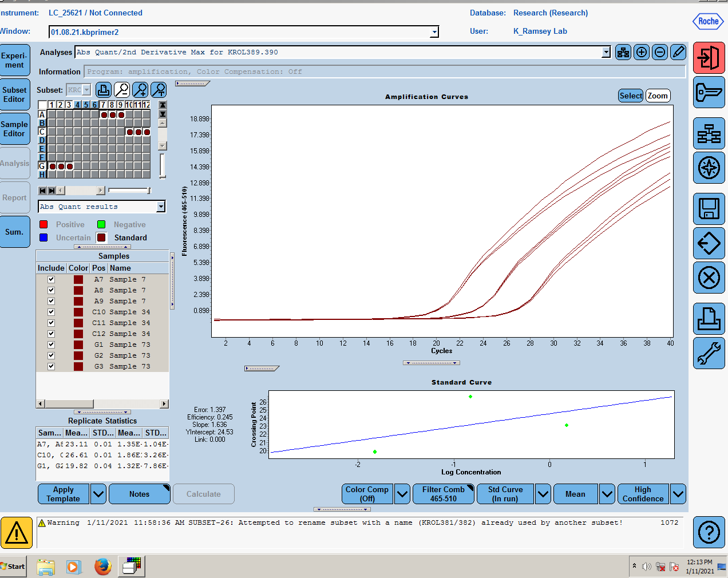Screen dimensions: 728x578
Task: Switch to the Sample Editor tab
Action: pyautogui.click(x=14, y=129)
